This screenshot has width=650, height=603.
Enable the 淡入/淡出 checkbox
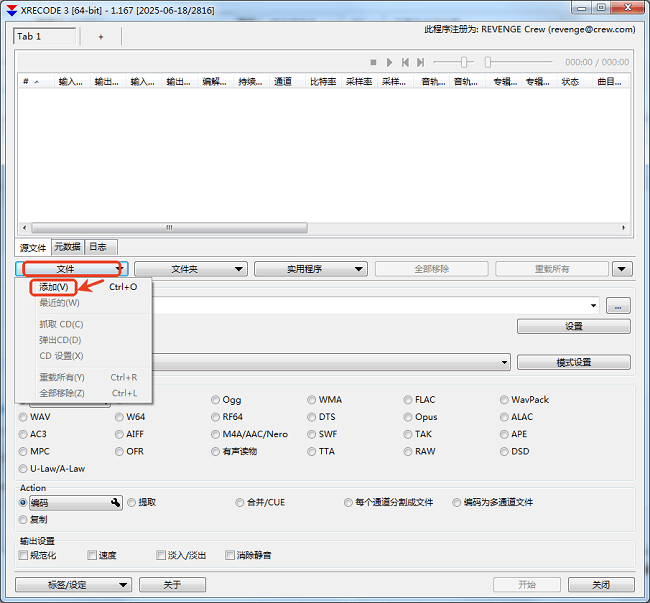click(181, 555)
